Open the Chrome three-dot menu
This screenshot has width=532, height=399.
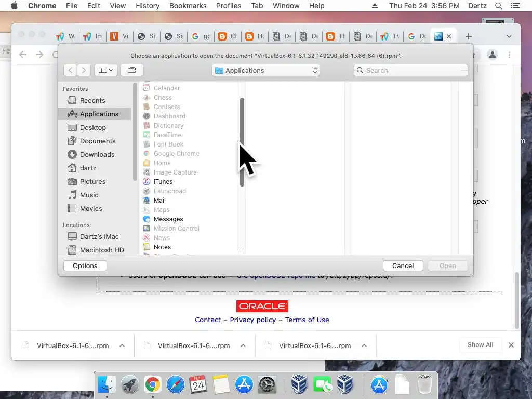coord(509,55)
